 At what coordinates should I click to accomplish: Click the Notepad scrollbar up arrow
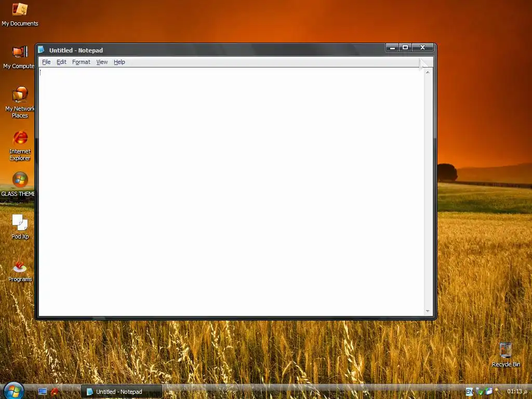[428, 72]
